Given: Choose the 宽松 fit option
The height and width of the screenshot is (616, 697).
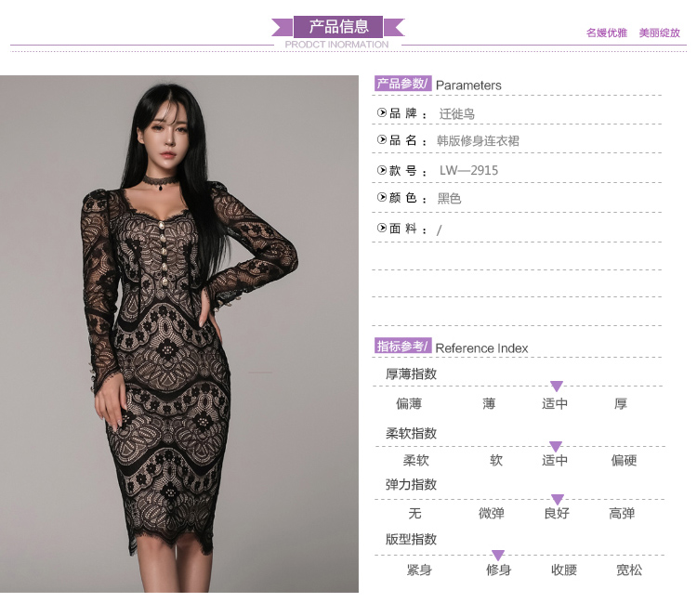Looking at the screenshot, I should pos(629,570).
